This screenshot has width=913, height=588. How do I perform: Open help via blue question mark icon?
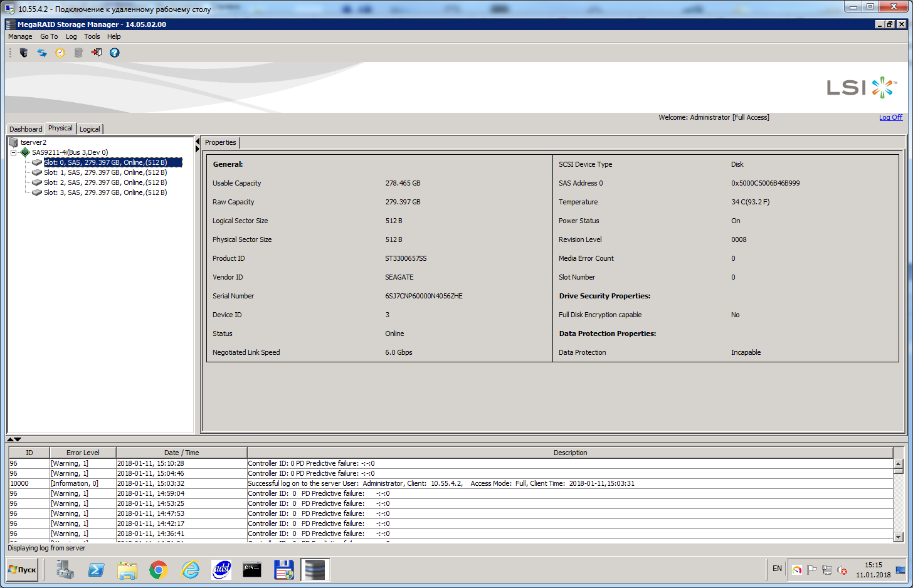click(115, 53)
